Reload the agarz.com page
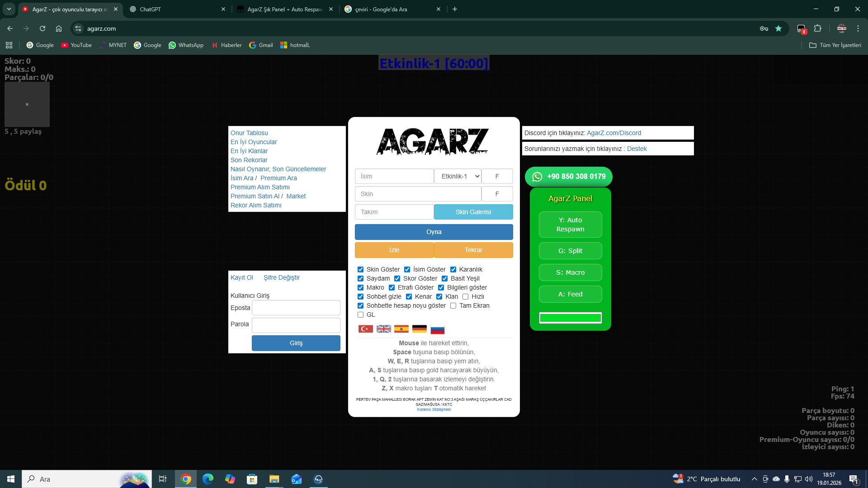868x488 pixels. click(42, 28)
